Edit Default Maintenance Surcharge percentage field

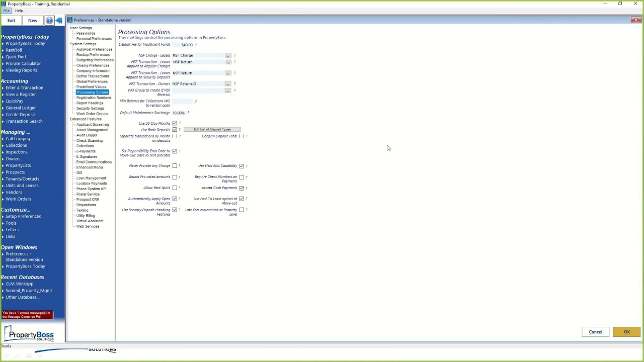179,113
